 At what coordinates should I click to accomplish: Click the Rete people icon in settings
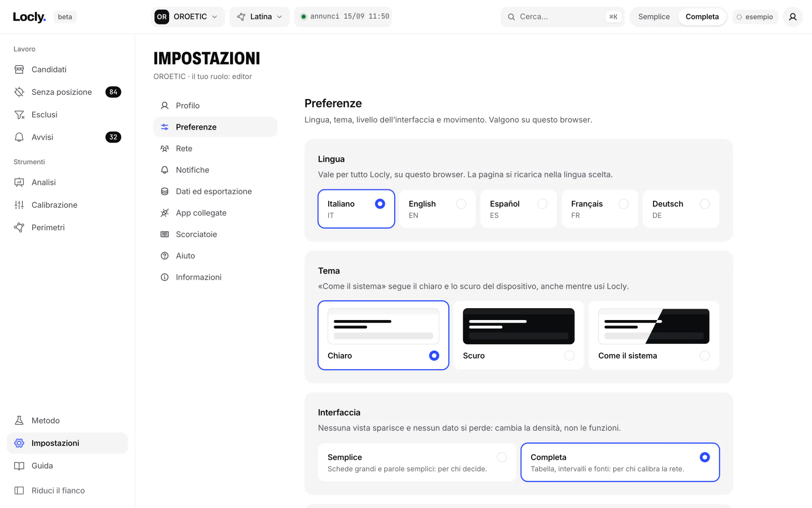click(x=165, y=149)
